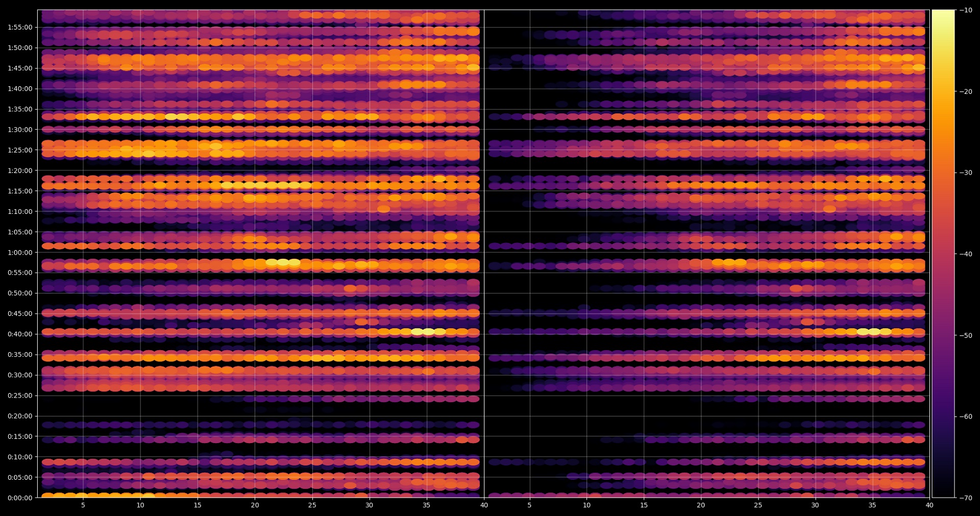The image size is (980, 516).
Task: Select the 0:10:00 time axis label
Action: click(x=20, y=457)
